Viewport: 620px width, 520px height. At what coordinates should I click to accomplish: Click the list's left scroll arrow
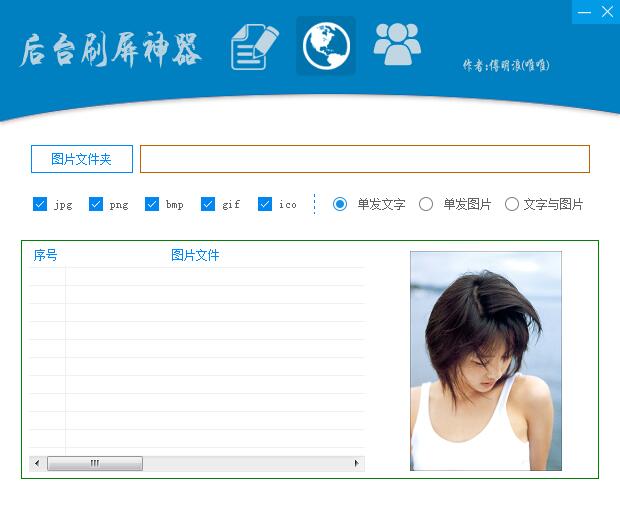coord(37,463)
